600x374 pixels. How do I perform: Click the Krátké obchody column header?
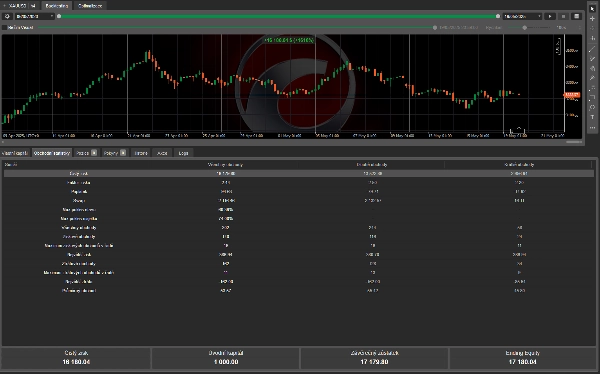[519, 165]
